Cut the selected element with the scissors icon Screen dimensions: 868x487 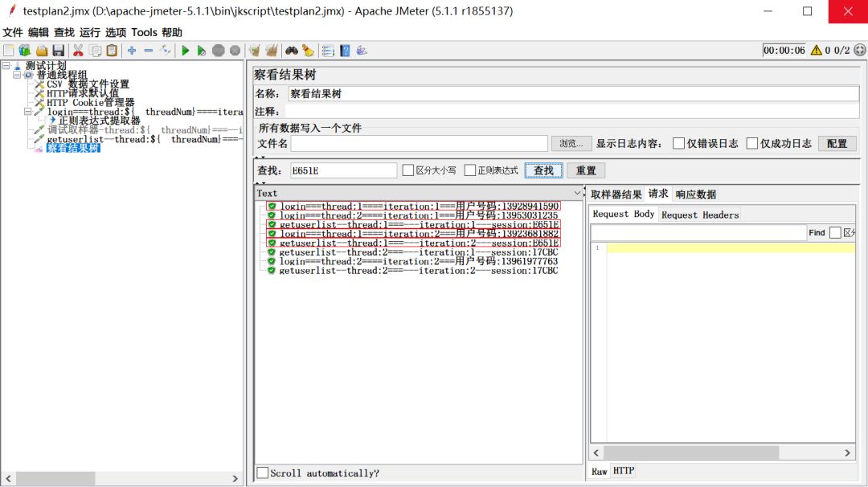(x=79, y=50)
